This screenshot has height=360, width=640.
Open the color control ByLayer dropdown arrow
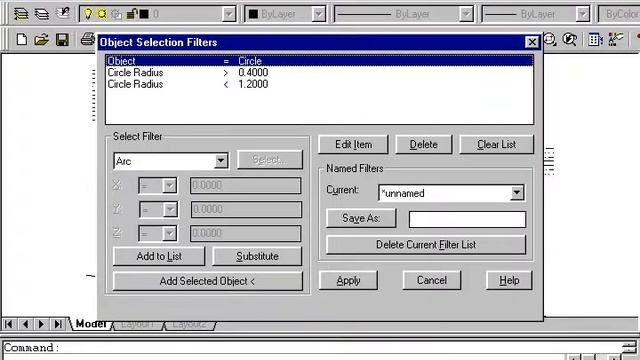(318, 14)
